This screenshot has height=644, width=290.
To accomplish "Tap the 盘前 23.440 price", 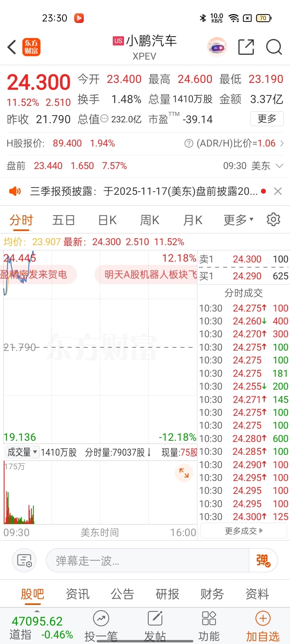I will click(x=48, y=166).
